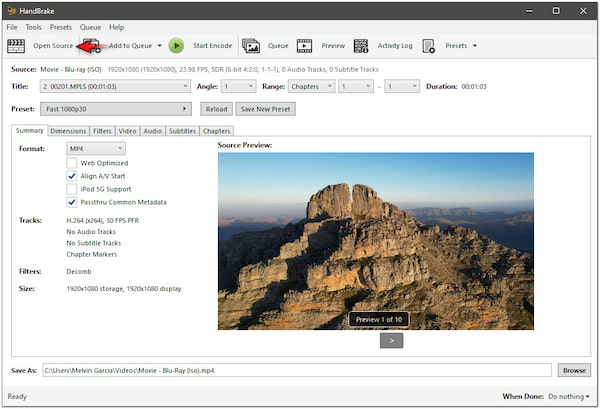Open the Activity Log icon

tap(360, 45)
